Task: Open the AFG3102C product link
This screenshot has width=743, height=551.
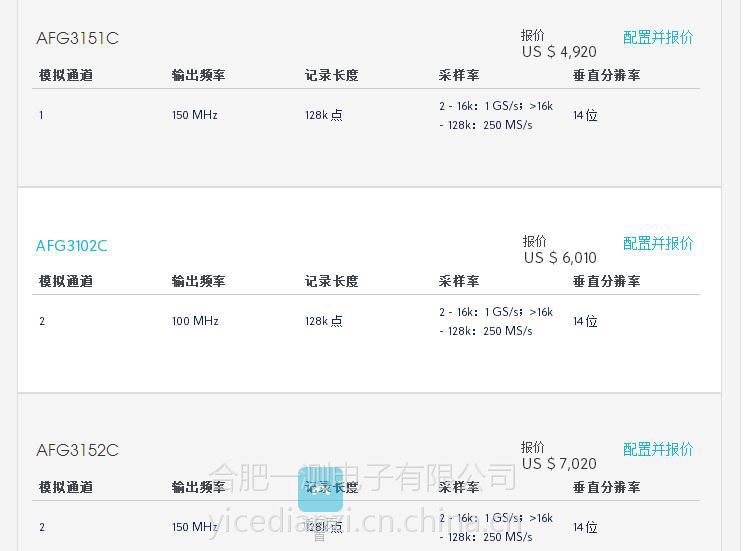Action: tap(72, 246)
